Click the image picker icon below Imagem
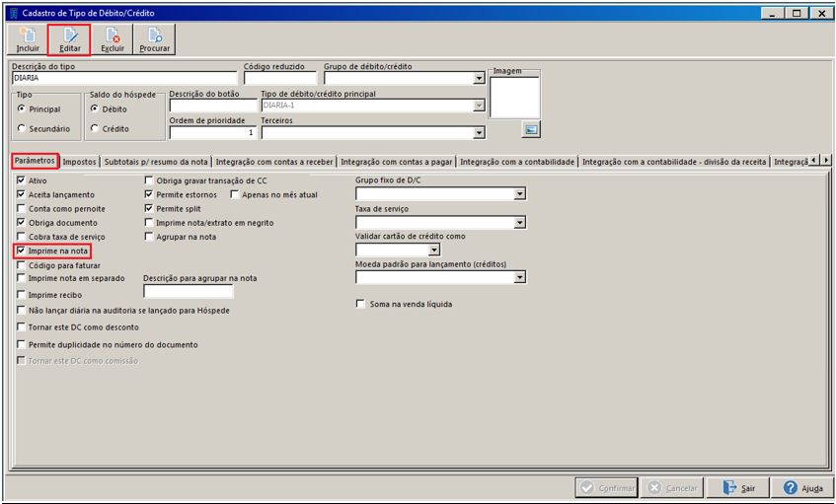 [x=530, y=129]
